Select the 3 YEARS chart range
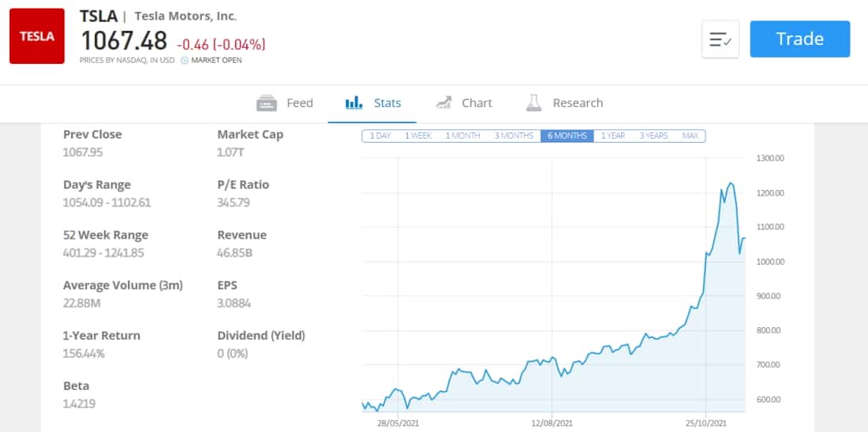Viewport: 868px width, 432px height. click(x=654, y=136)
